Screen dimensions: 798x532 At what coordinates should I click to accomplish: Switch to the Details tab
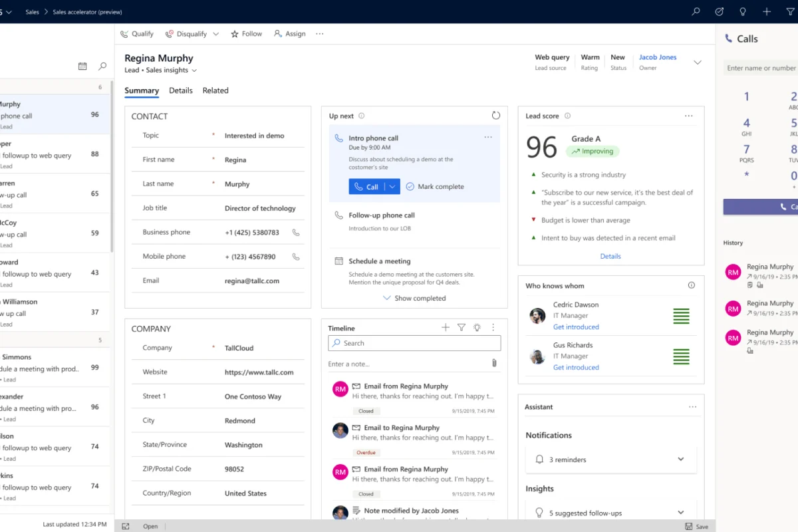pos(180,90)
